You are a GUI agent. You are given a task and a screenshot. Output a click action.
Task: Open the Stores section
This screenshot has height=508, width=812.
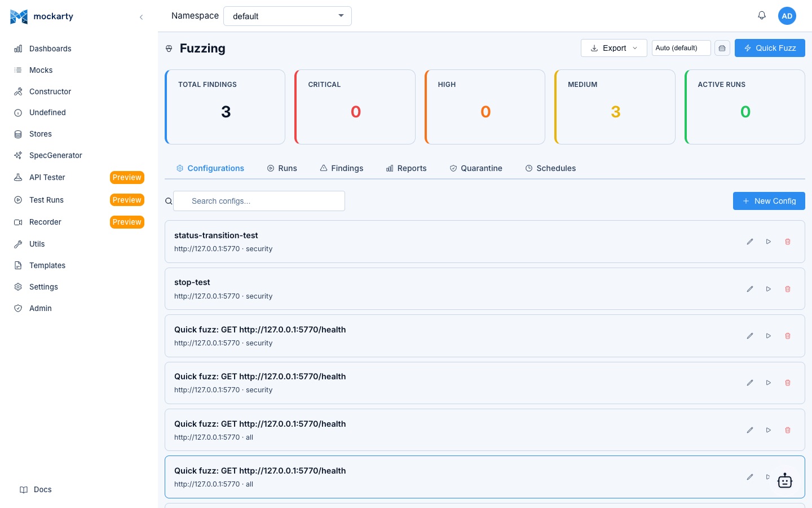point(41,134)
